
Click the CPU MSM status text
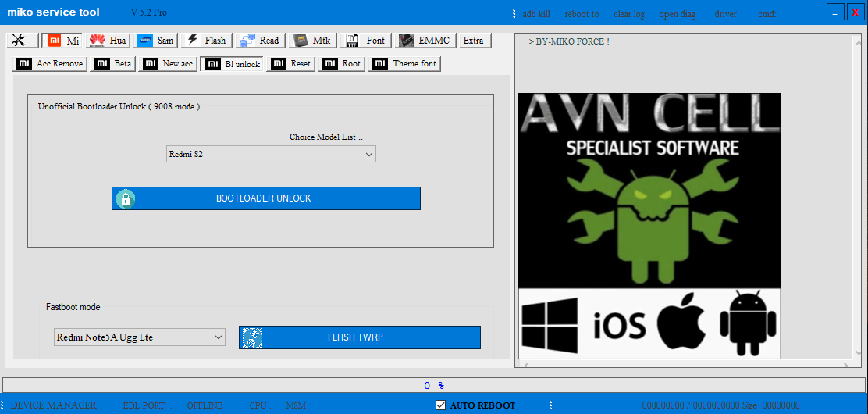coord(278,405)
